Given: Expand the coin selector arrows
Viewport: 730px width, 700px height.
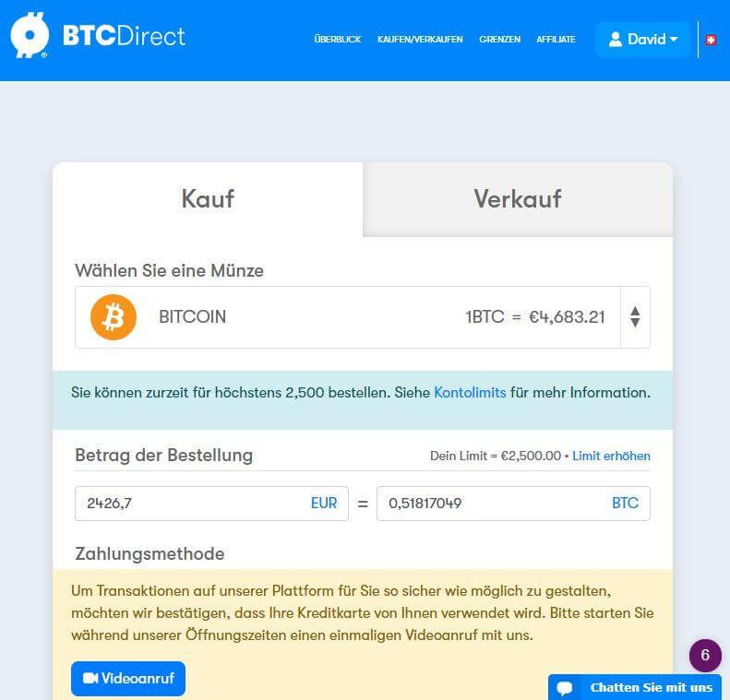Looking at the screenshot, I should [x=635, y=317].
